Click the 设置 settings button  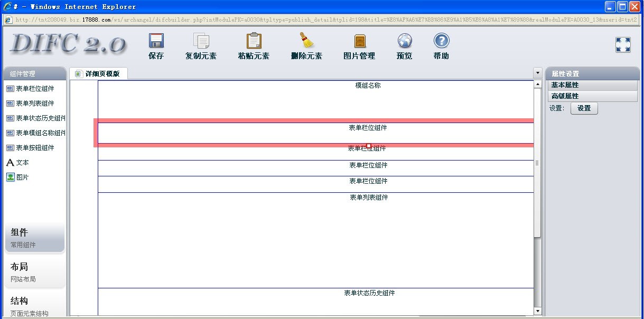(584, 108)
